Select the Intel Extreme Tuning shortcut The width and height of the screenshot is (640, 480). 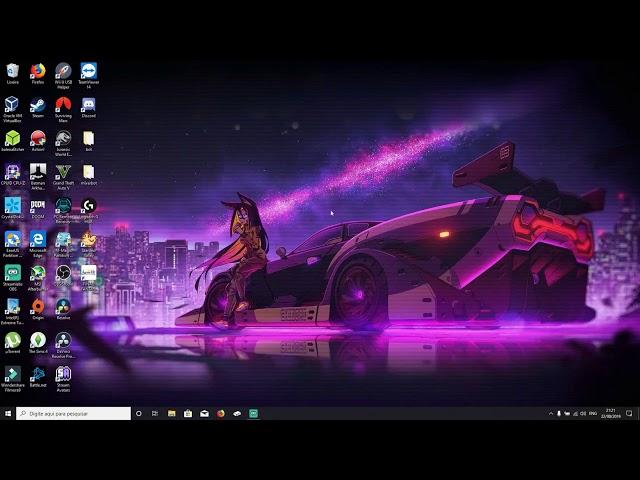pos(13,311)
